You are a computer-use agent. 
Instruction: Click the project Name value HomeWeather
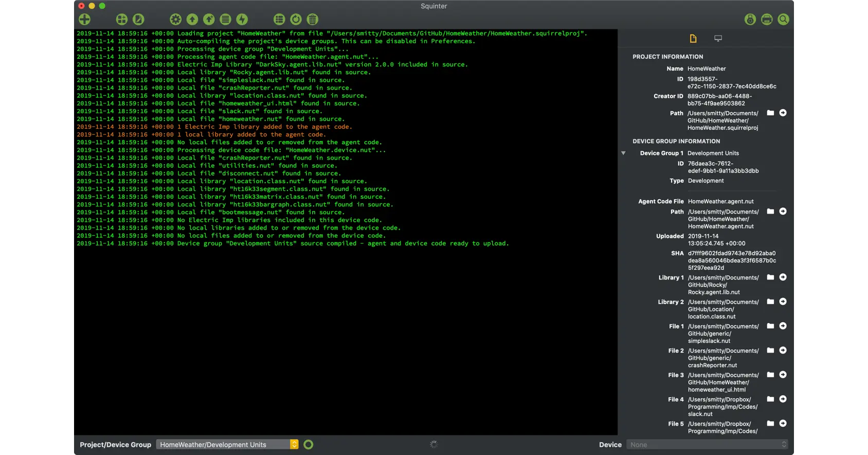pos(707,68)
